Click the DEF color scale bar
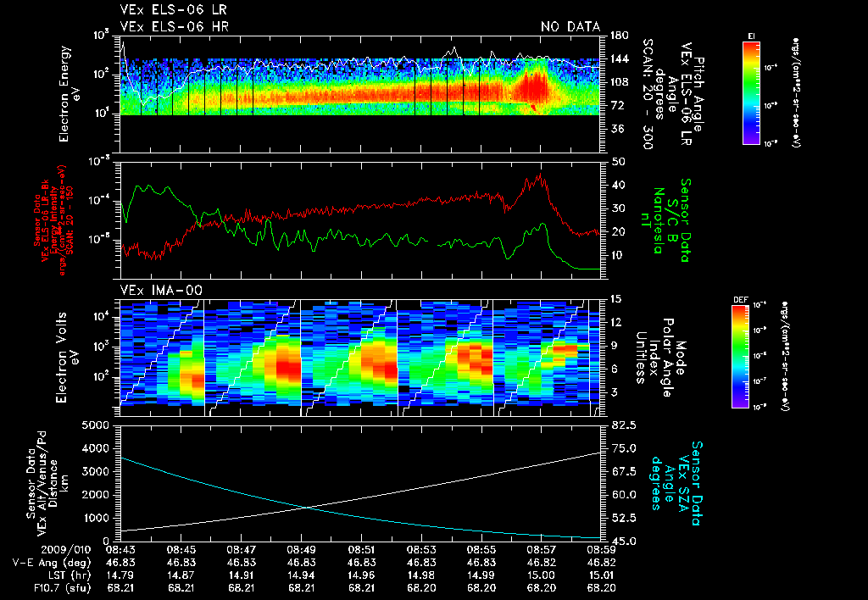 [x=741, y=357]
